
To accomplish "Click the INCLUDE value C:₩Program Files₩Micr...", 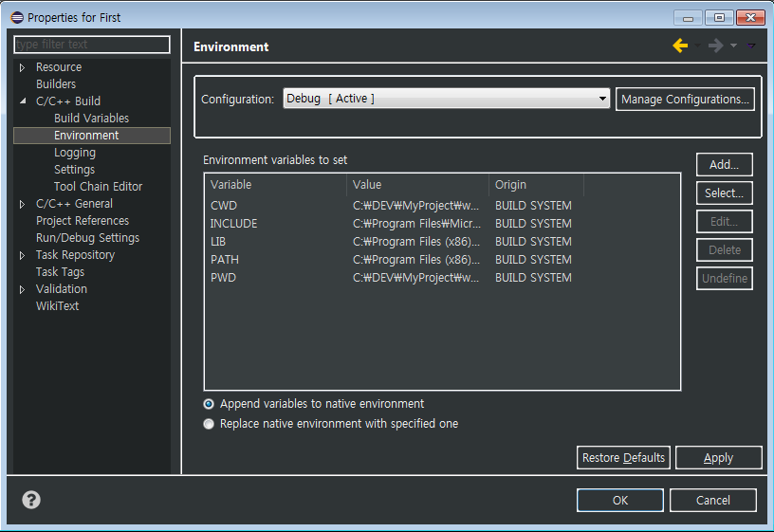I will [x=416, y=224].
